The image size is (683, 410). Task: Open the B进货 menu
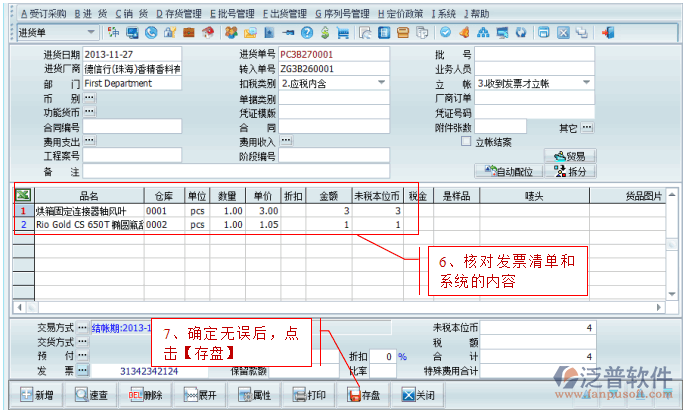click(91, 14)
